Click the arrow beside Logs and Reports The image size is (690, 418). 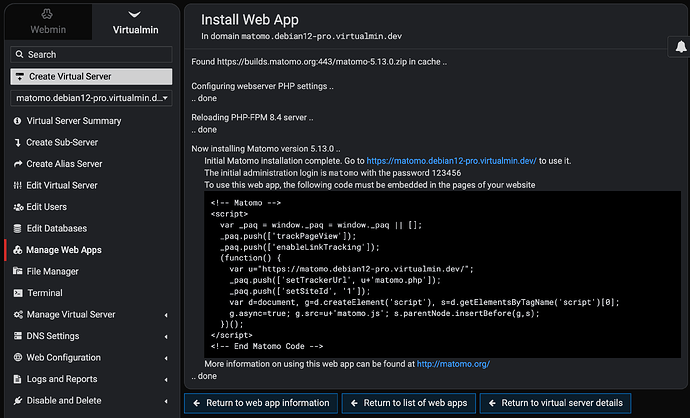tap(166, 380)
